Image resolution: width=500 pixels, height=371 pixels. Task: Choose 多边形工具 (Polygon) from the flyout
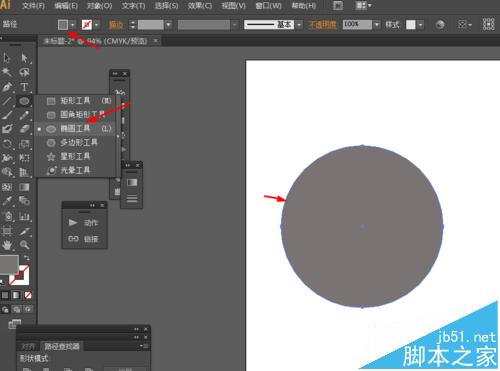tap(76, 142)
